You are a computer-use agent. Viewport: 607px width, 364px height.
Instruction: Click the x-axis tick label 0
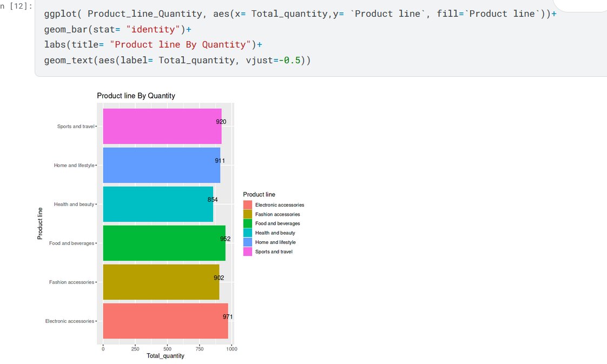(103, 349)
